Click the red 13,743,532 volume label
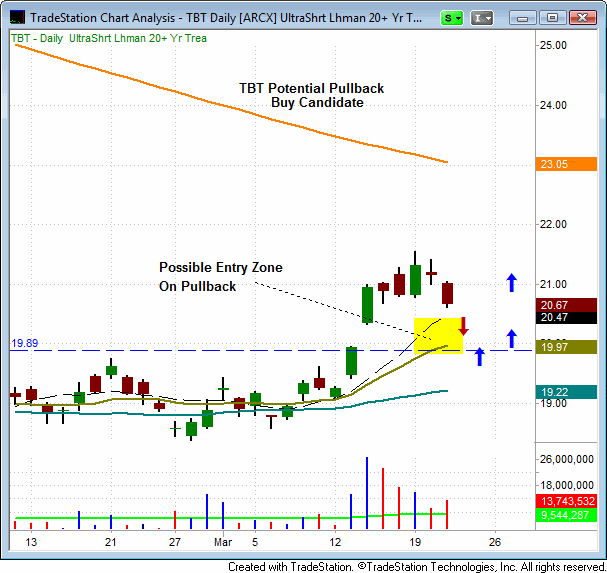Viewport: 607px width, 573px height. [566, 501]
